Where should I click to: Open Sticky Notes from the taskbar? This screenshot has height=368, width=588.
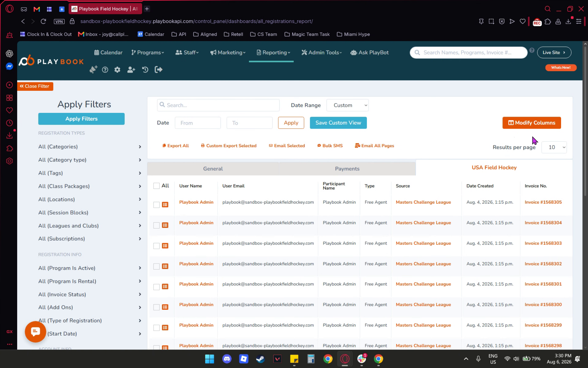click(x=294, y=359)
